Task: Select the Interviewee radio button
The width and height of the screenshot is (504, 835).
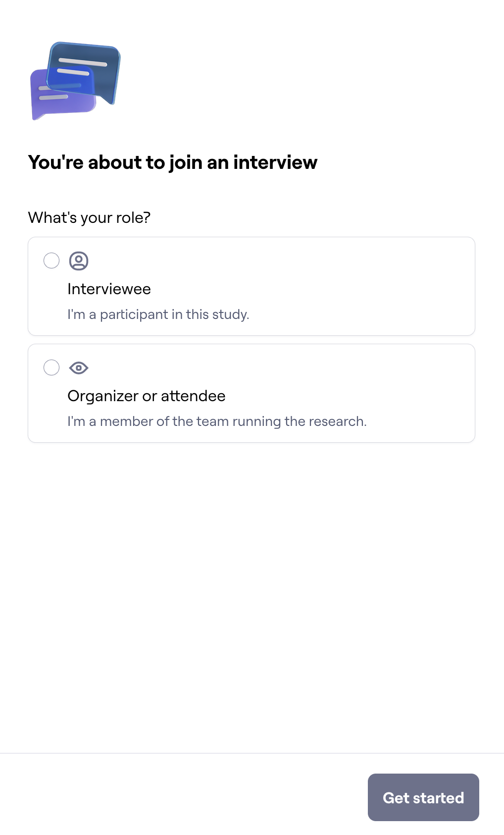Action: 51,261
